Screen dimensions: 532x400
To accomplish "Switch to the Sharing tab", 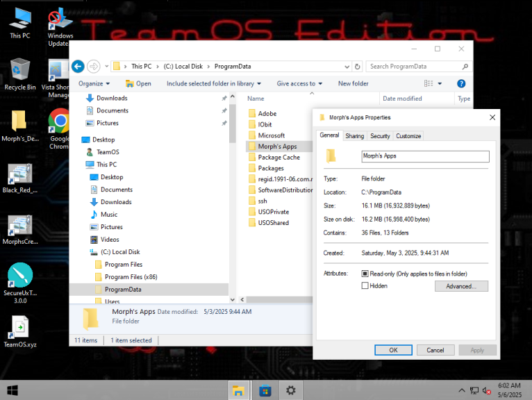I will pos(355,136).
